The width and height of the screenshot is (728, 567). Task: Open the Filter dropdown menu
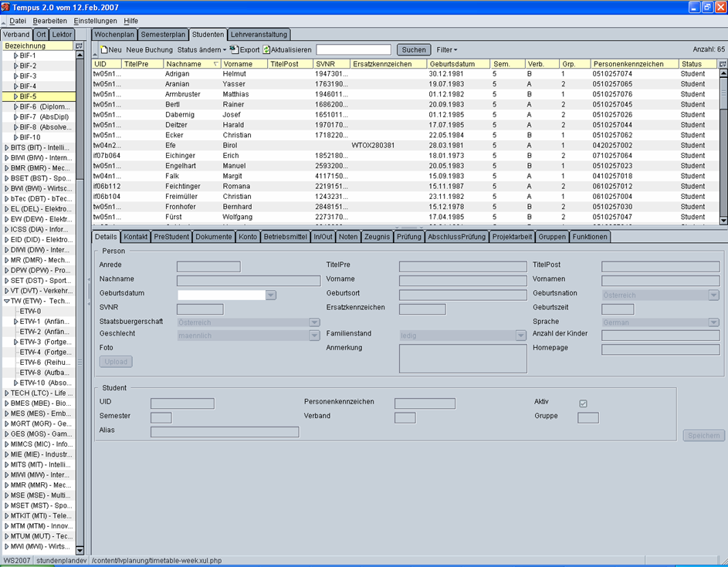click(446, 50)
